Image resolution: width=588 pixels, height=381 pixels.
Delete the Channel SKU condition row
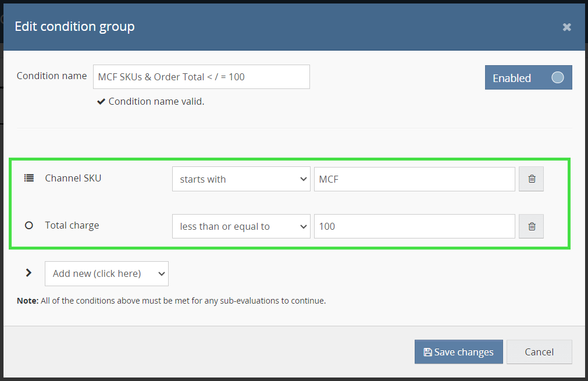point(531,179)
